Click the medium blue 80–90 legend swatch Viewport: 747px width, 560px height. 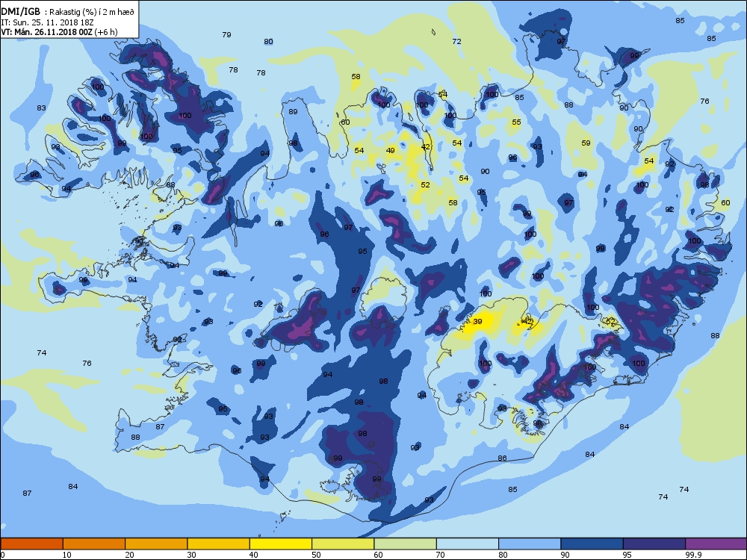(x=530, y=544)
